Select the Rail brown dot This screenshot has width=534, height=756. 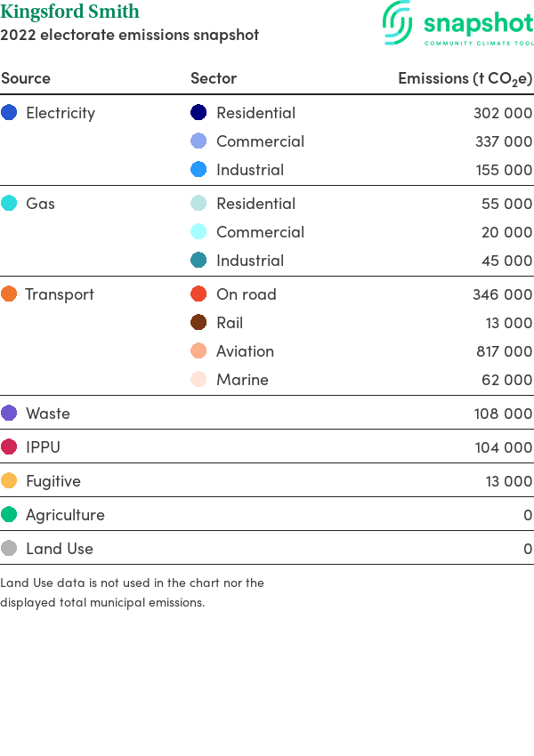tap(198, 322)
